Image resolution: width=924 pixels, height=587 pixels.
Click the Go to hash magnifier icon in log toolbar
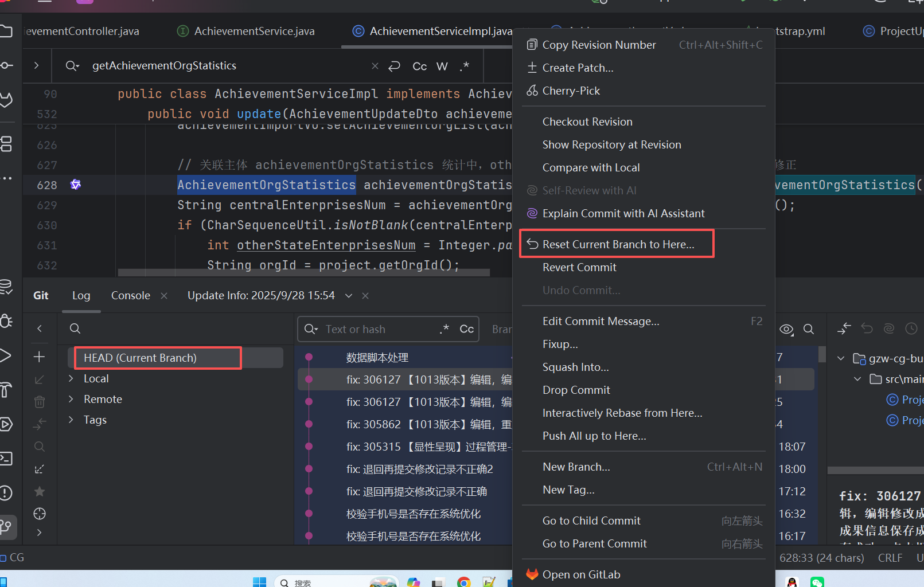pyautogui.click(x=809, y=329)
